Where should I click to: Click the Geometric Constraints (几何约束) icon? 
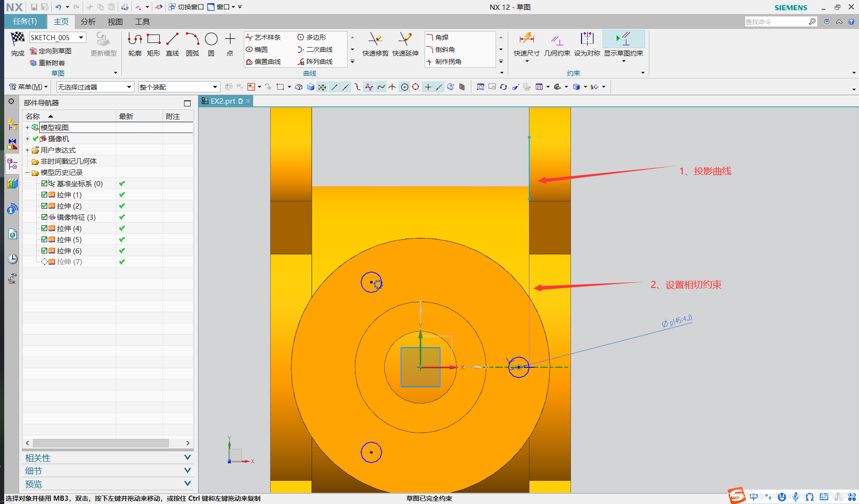coord(557,39)
